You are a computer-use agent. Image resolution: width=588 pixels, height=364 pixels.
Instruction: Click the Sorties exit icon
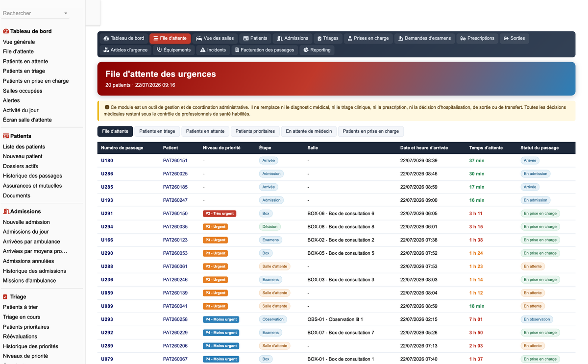pos(506,38)
